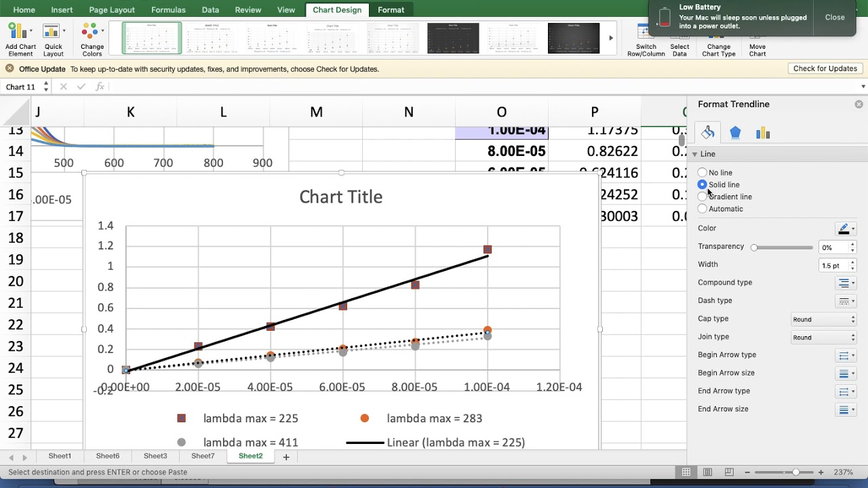Open the Page Layout ribbon tab
This screenshot has width=868, height=488.
[x=112, y=9]
